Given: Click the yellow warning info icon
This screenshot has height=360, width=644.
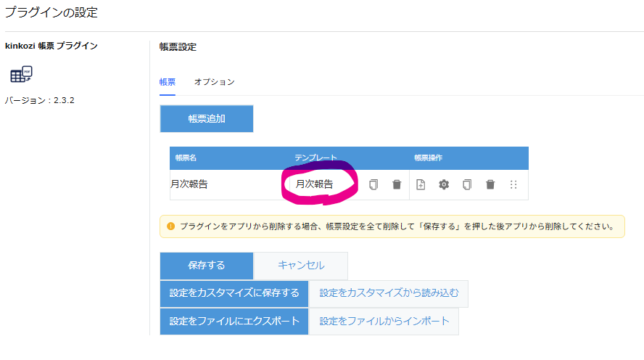Looking at the screenshot, I should click(x=170, y=226).
